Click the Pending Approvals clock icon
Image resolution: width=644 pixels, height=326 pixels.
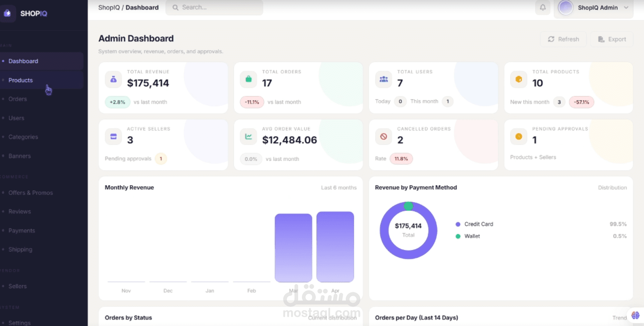(x=519, y=136)
